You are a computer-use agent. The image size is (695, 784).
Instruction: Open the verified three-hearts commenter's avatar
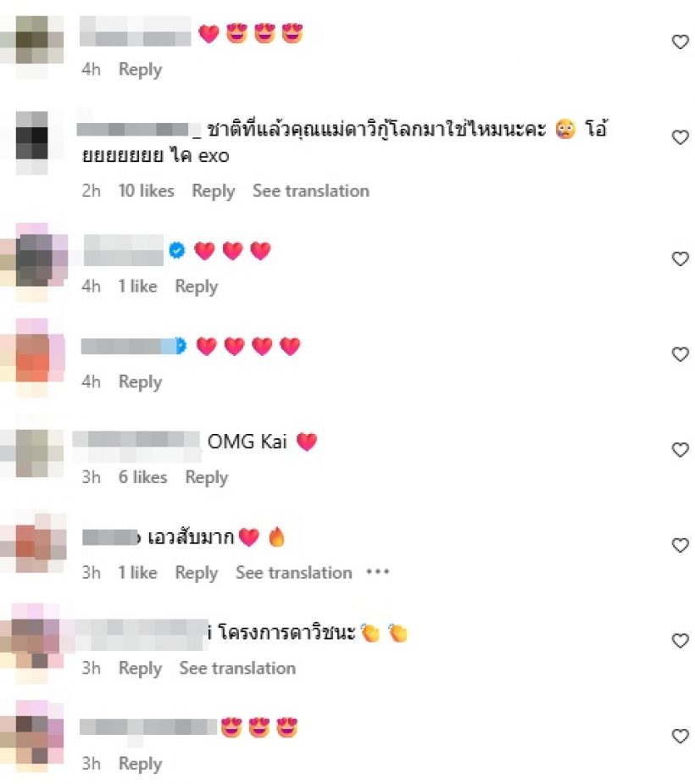coord(34,262)
